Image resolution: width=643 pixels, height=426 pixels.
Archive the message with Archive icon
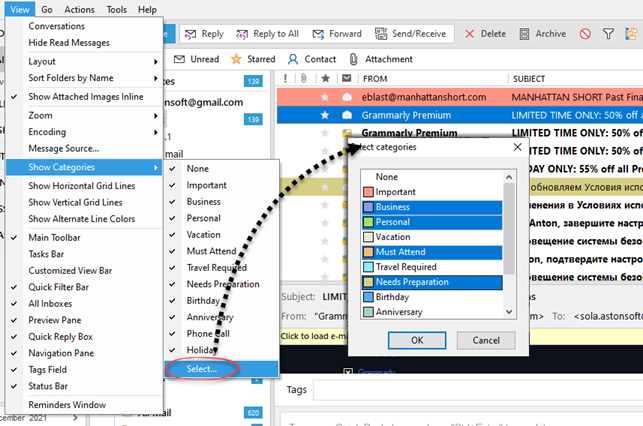pyautogui.click(x=524, y=34)
